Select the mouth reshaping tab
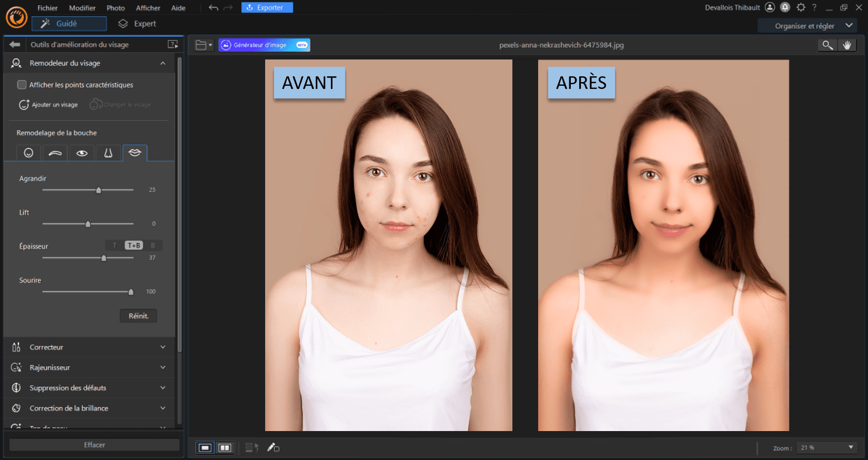The height and width of the screenshot is (460, 868). [x=135, y=153]
